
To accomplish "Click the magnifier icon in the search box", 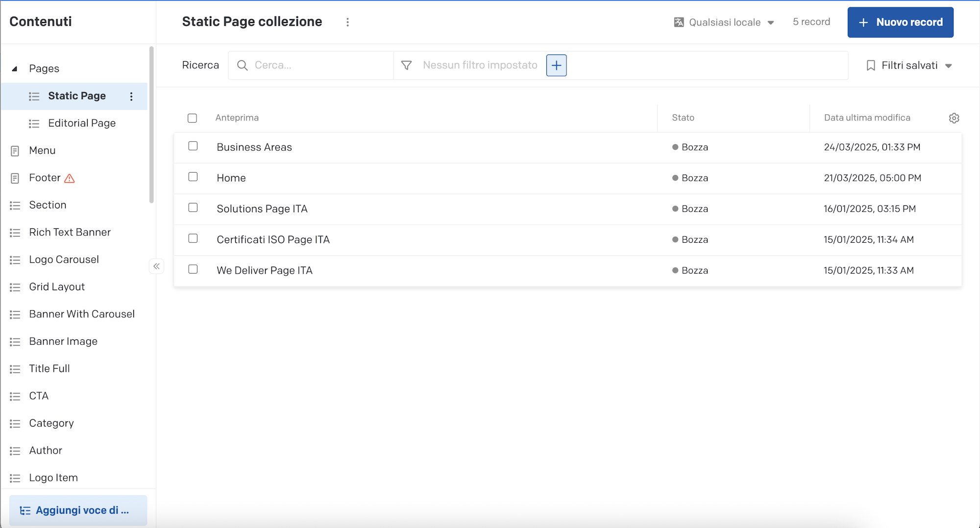I will [x=242, y=65].
